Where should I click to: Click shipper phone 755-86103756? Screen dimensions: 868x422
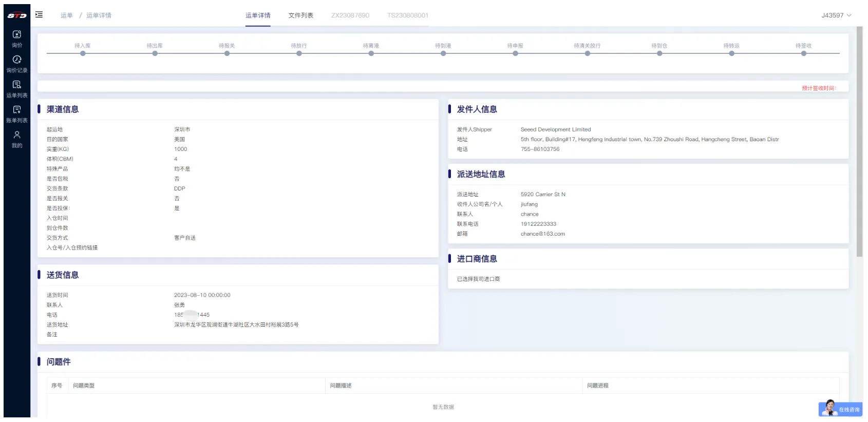(x=540, y=149)
